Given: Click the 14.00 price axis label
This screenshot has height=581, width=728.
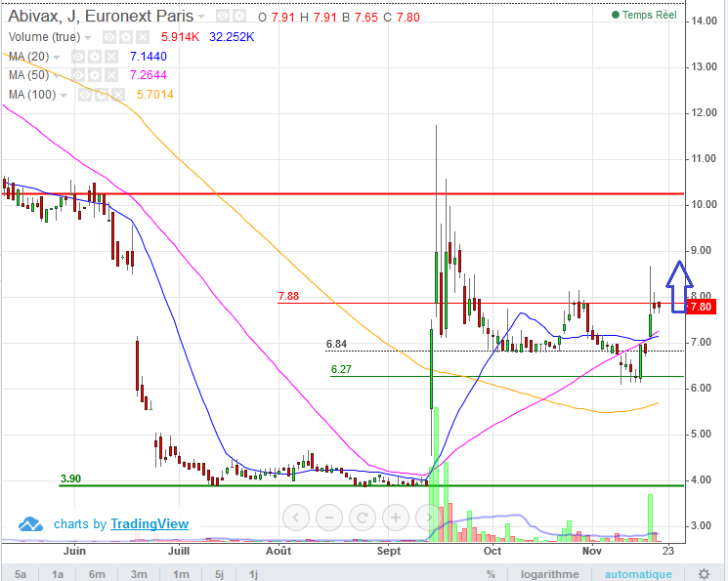Looking at the screenshot, I should coord(704,21).
